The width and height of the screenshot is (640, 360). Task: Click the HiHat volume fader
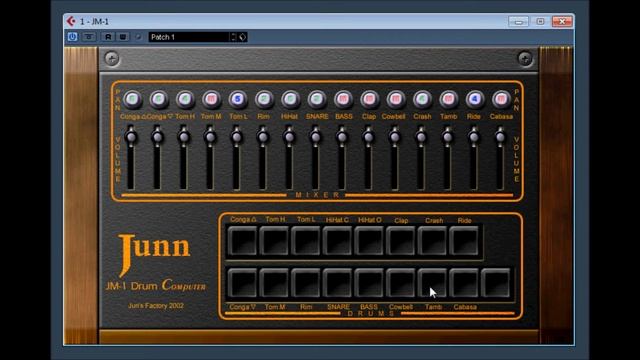click(x=289, y=137)
